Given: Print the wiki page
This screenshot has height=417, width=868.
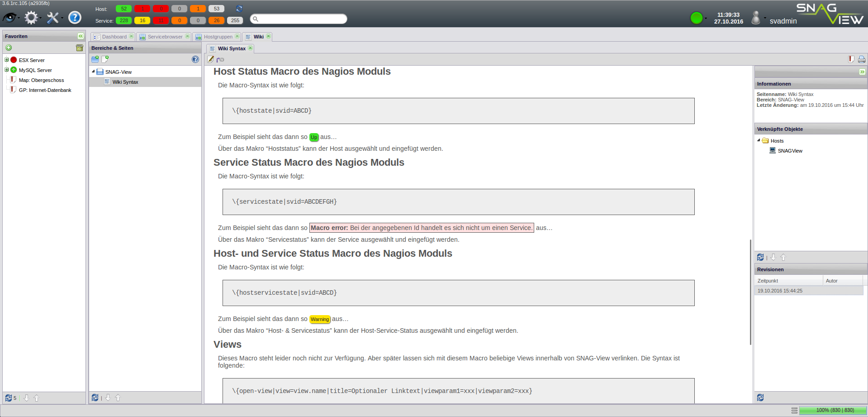Looking at the screenshot, I should 862,59.
